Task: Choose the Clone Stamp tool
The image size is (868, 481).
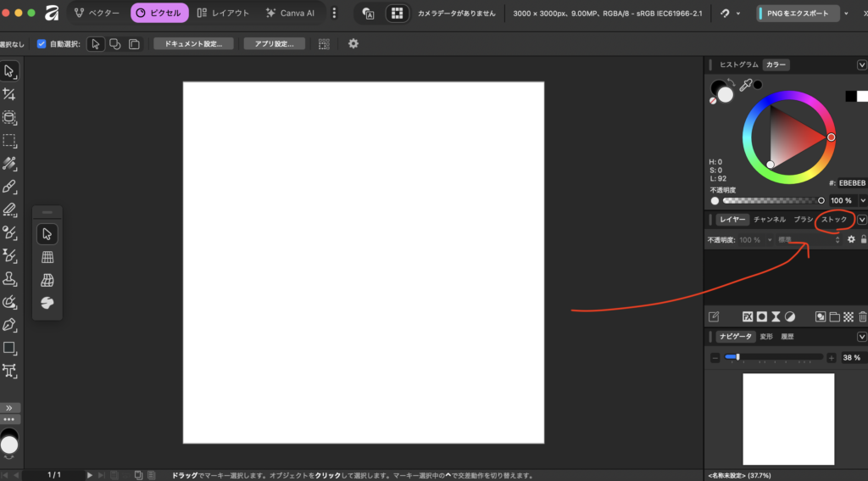Action: [9, 278]
